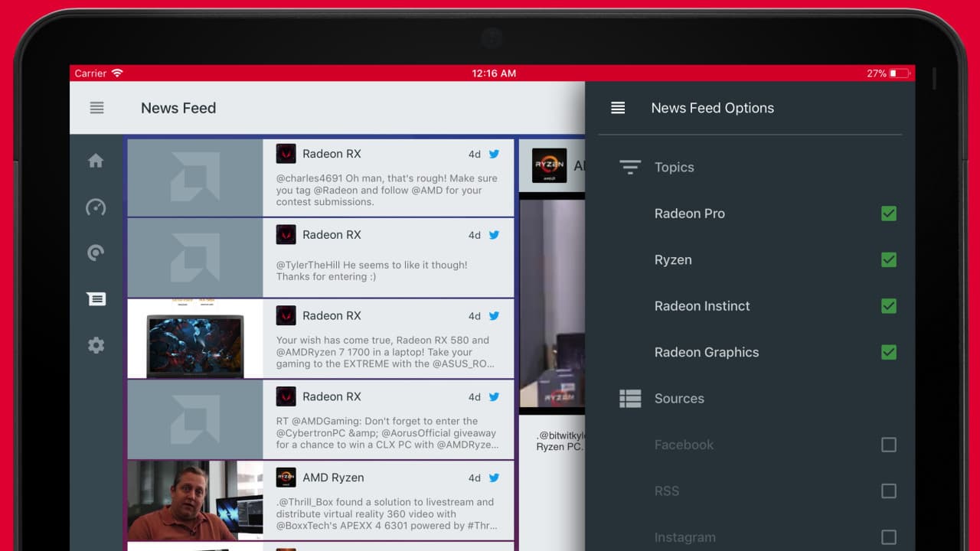
Task: Click Twitter bird on the RT @AMDGaming tweet
Action: (x=494, y=397)
